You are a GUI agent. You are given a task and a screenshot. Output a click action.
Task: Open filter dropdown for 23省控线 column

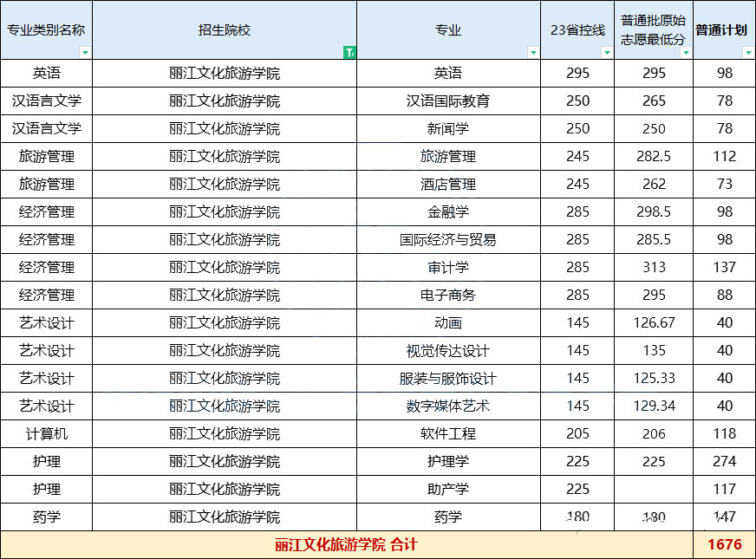click(x=607, y=52)
